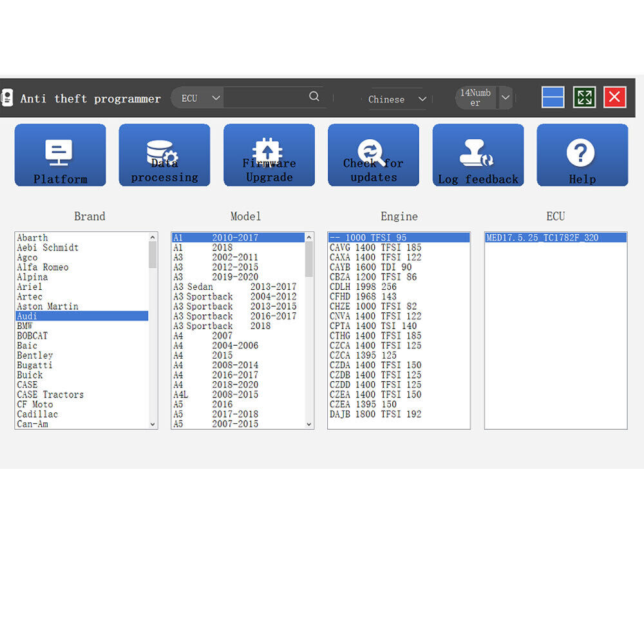Click the Check for updates tile
The width and height of the screenshot is (644, 644).
(373, 155)
